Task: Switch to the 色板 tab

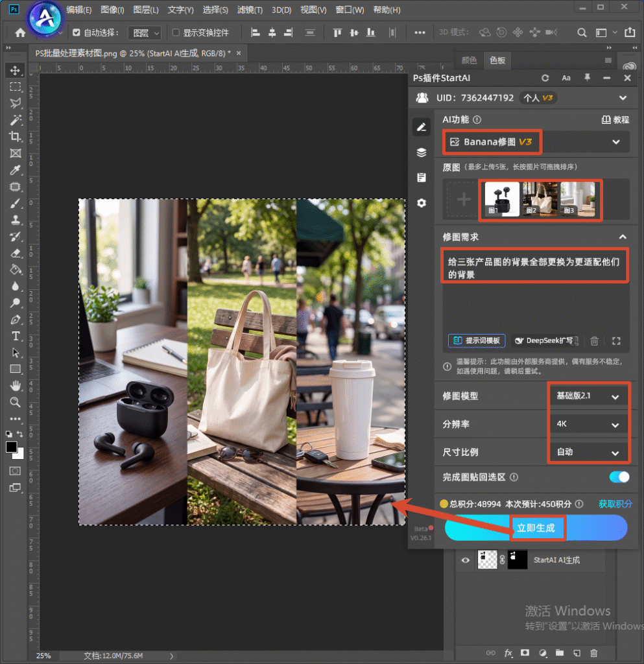Action: [497, 60]
